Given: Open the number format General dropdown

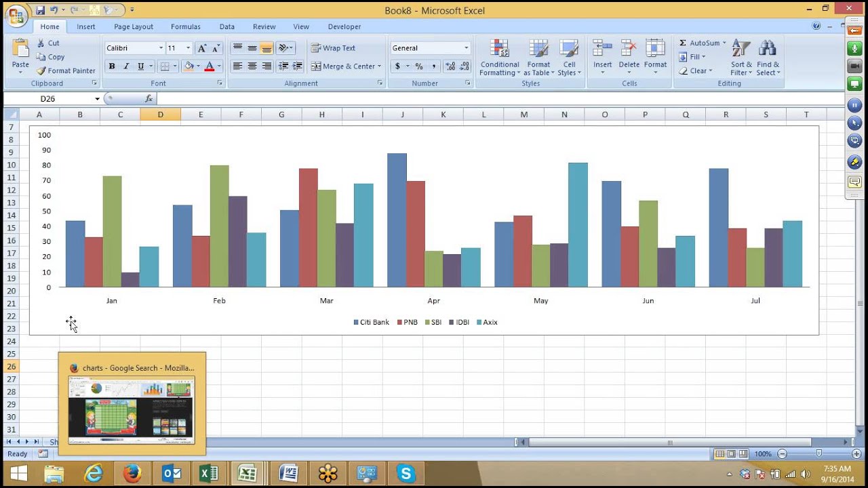Looking at the screenshot, I should point(466,48).
